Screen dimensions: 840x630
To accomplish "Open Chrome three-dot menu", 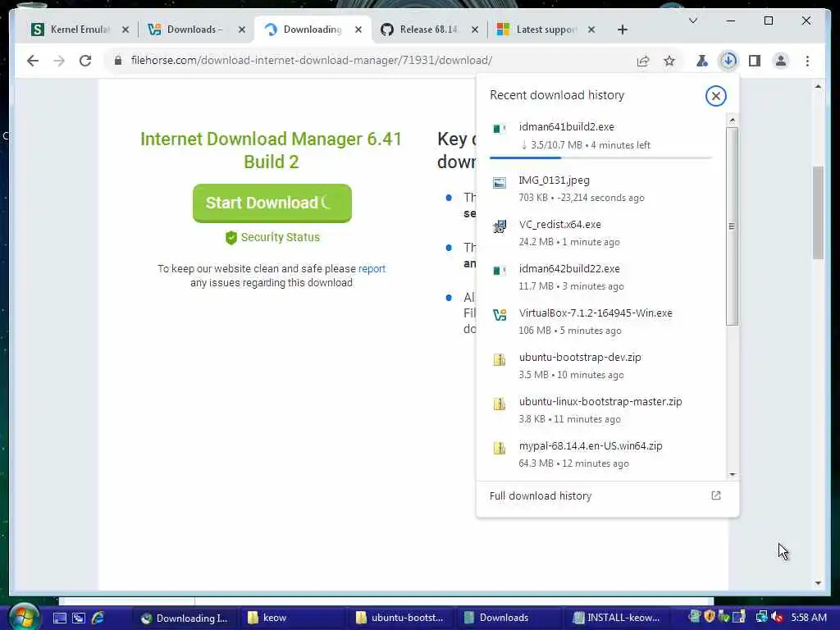I will 807,61.
